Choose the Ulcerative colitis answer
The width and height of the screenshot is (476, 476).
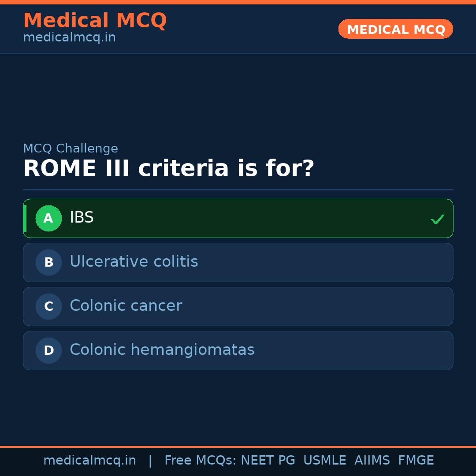[x=134, y=262]
